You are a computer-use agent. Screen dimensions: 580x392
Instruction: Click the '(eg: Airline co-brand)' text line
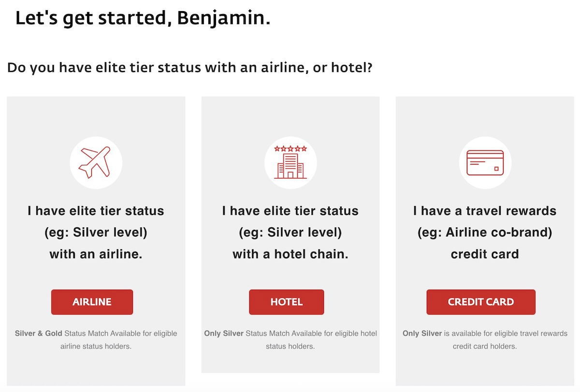point(485,232)
